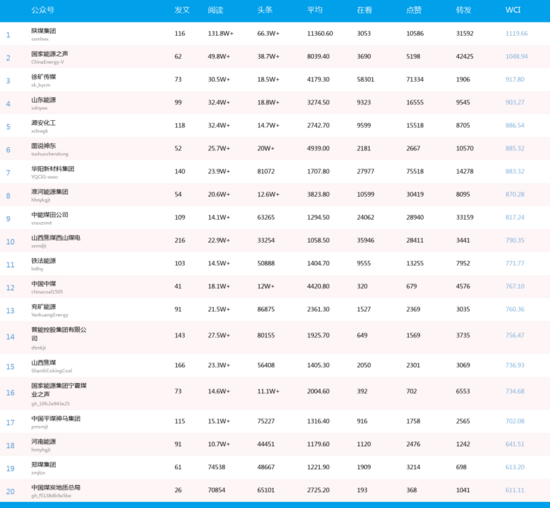Select account name 徐矿传媒
Image resolution: width=550 pixels, height=508 pixels.
tap(43, 77)
